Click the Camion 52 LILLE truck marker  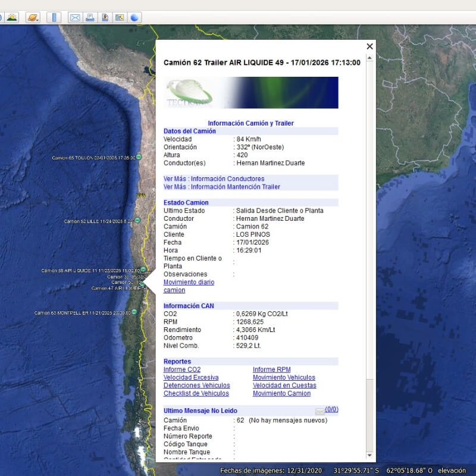click(x=137, y=221)
